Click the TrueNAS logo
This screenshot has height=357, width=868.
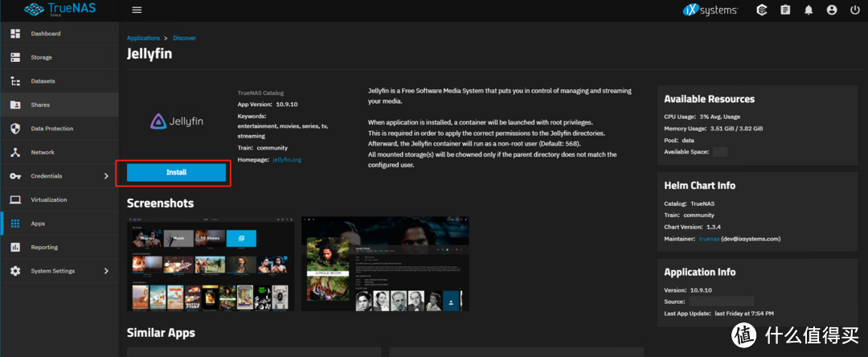click(x=59, y=10)
